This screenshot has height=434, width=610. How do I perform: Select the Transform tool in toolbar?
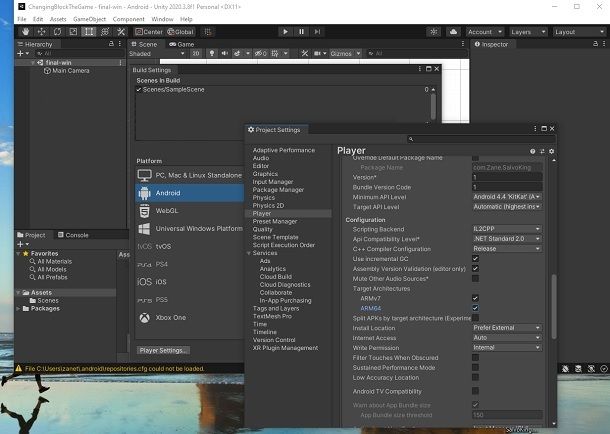click(105, 32)
